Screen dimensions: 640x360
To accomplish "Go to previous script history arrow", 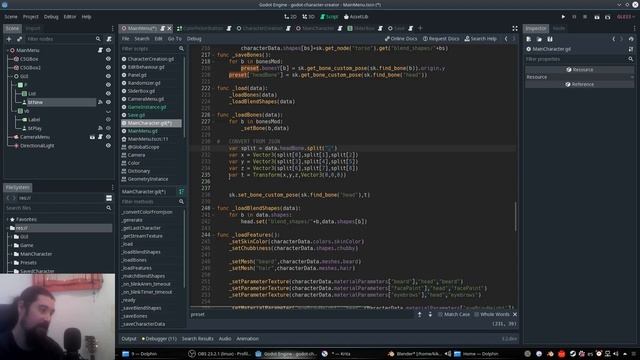I will point(506,39).
